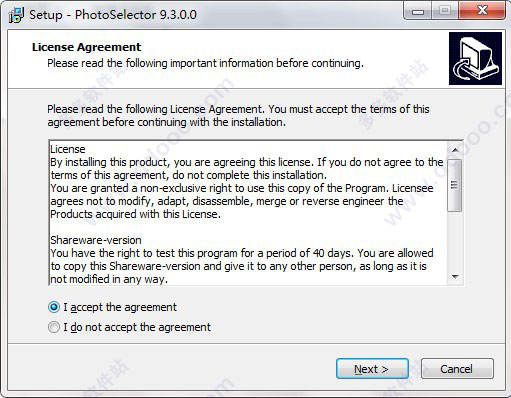Click the license scrollbar up arrow

pyautogui.click(x=455, y=150)
